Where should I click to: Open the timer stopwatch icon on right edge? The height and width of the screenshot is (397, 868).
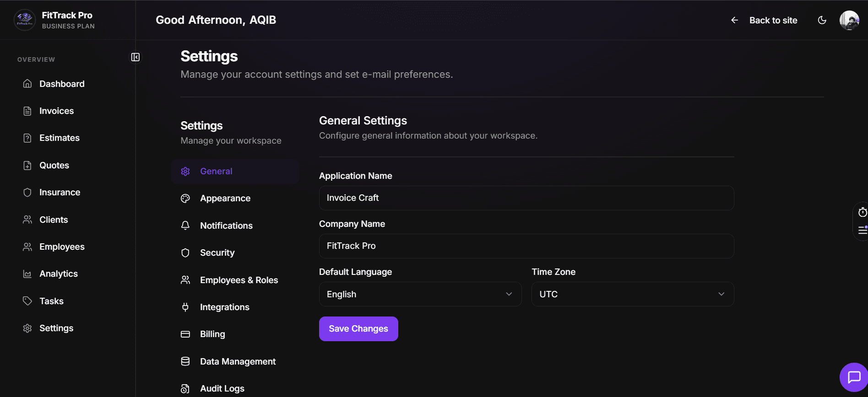click(863, 212)
